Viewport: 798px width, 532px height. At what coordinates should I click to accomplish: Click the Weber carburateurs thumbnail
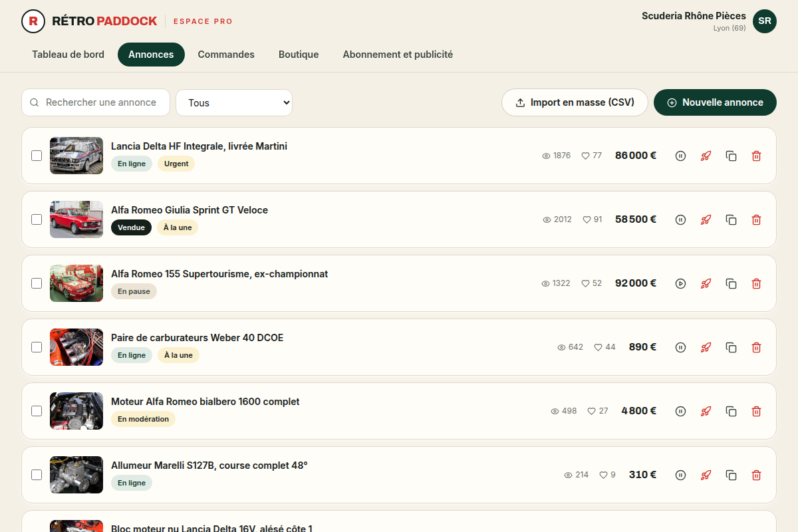point(76,347)
